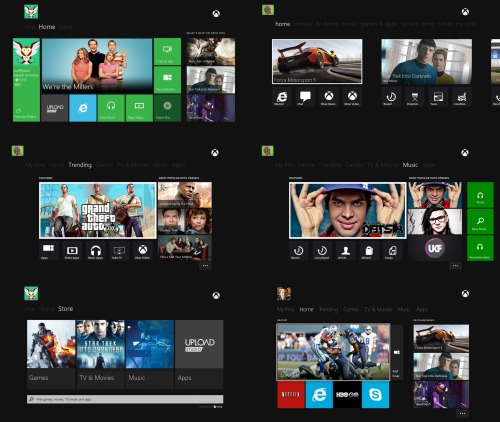500x422 pixels.
Task: Open the Video Apps icon below Grand Theft Auto
Action: (72, 251)
